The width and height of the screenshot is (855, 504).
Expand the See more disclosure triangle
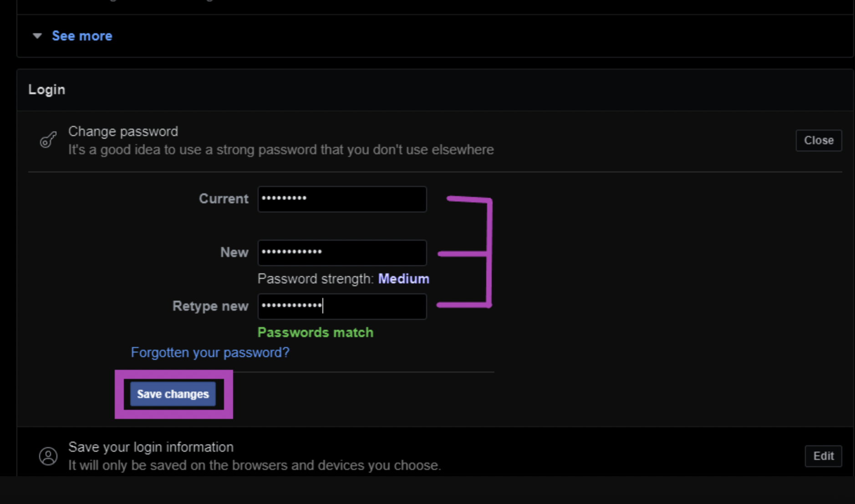(37, 36)
